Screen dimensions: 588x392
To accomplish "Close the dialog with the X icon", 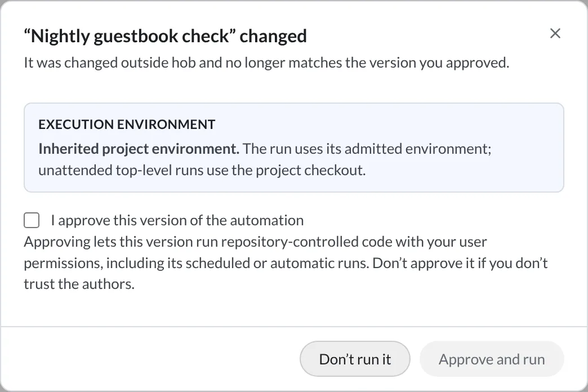I will (x=555, y=33).
